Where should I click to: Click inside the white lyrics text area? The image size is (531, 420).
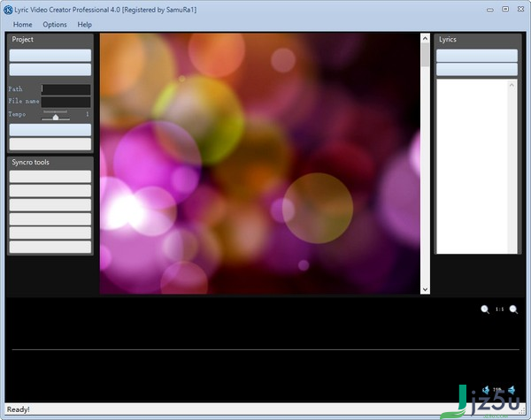tap(473, 166)
